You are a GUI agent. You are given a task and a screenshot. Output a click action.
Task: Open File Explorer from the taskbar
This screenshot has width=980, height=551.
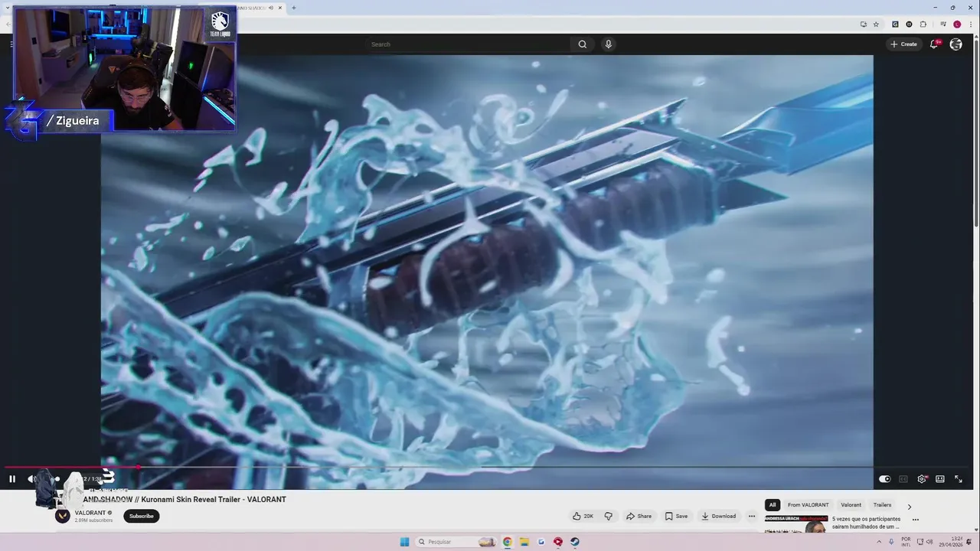pos(524,542)
